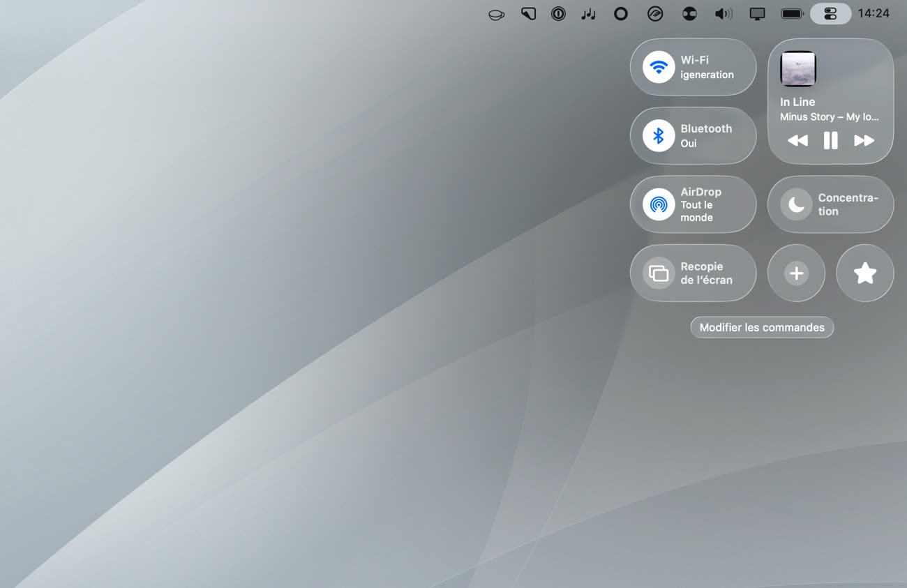The height and width of the screenshot is (588, 907).
Task: Expand the Recopie de l'écran options
Action: pos(706,273)
